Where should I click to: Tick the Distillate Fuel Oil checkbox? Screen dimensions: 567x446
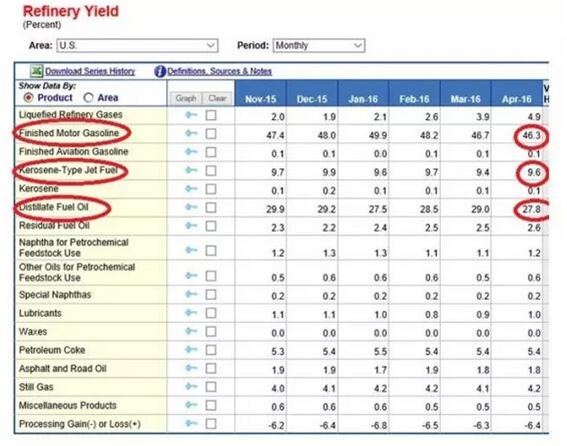[x=211, y=208]
